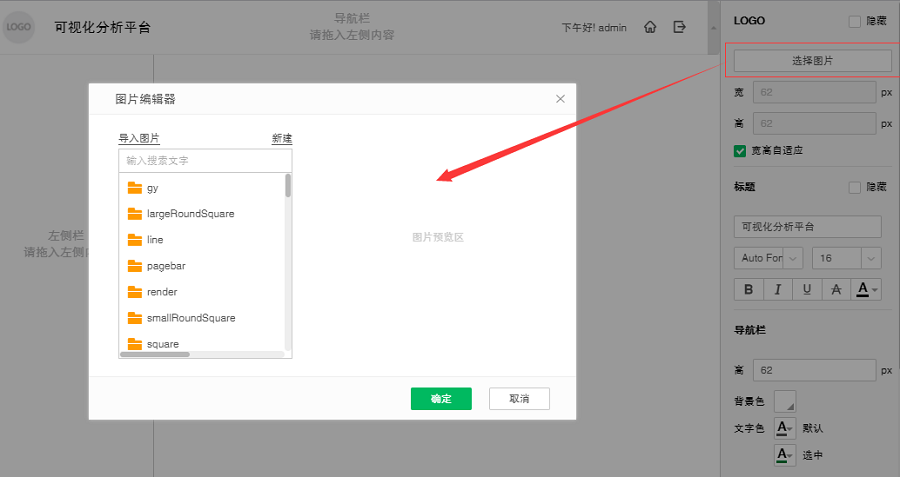The height and width of the screenshot is (477, 900).
Task: Open the gy folder
Action: point(152,188)
